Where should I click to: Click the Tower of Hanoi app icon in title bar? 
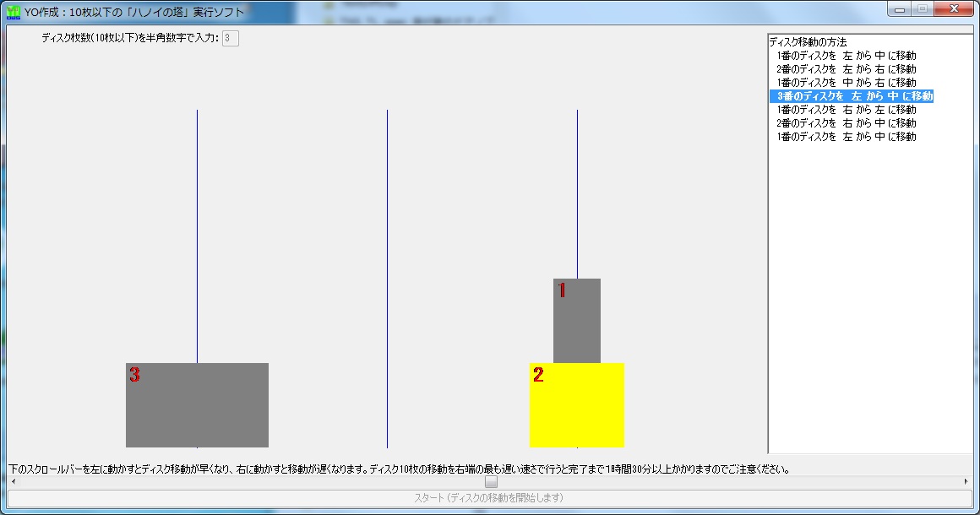[x=14, y=12]
